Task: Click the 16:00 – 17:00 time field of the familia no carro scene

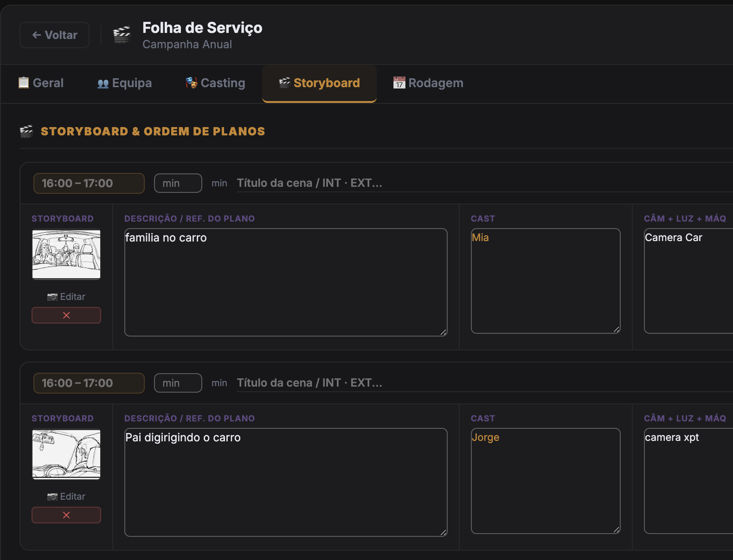Action: click(x=89, y=183)
